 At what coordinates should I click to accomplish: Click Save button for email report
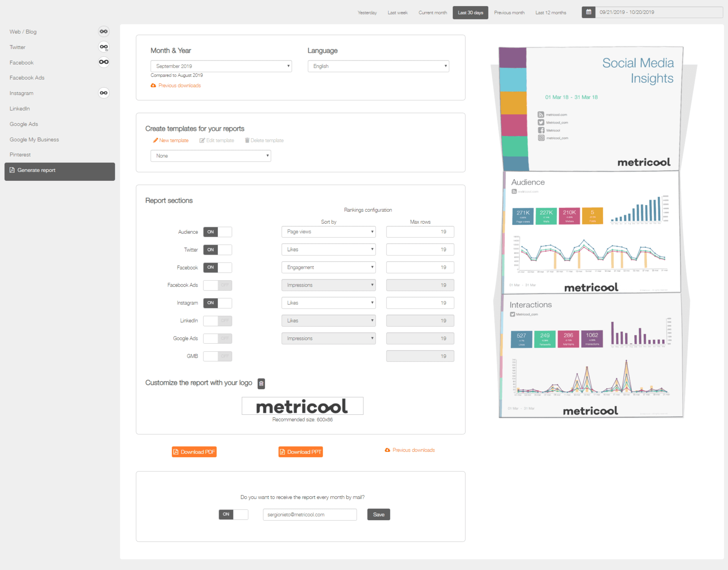[379, 514]
